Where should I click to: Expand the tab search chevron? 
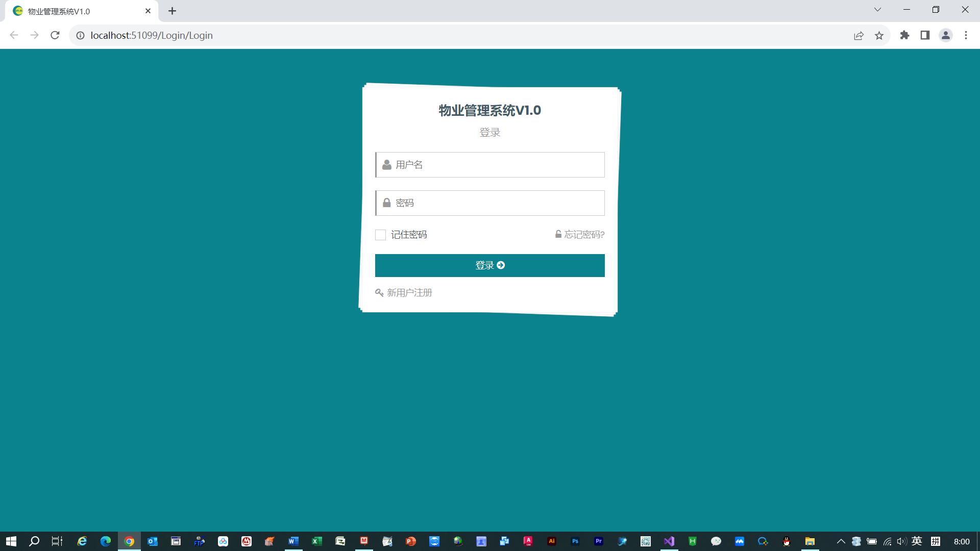point(877,10)
